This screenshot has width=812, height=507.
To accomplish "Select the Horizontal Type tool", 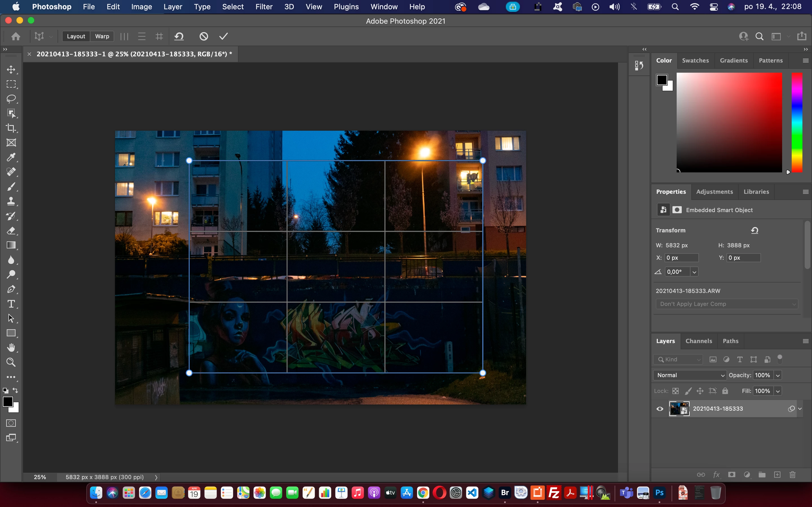I will tap(11, 304).
